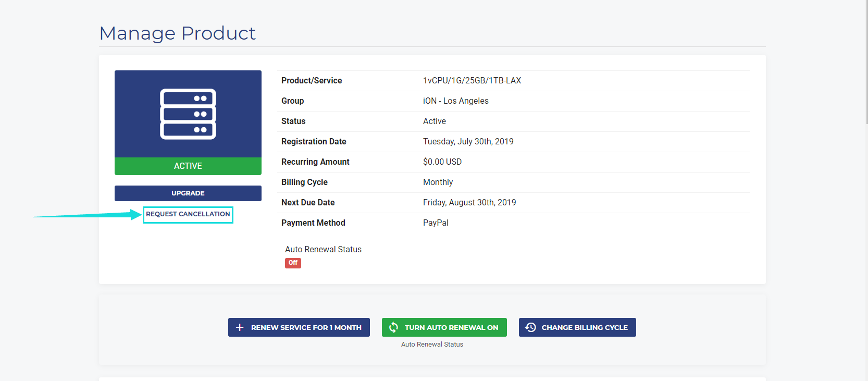Select the Monthly billing cycle value
This screenshot has height=381, width=868.
[438, 182]
